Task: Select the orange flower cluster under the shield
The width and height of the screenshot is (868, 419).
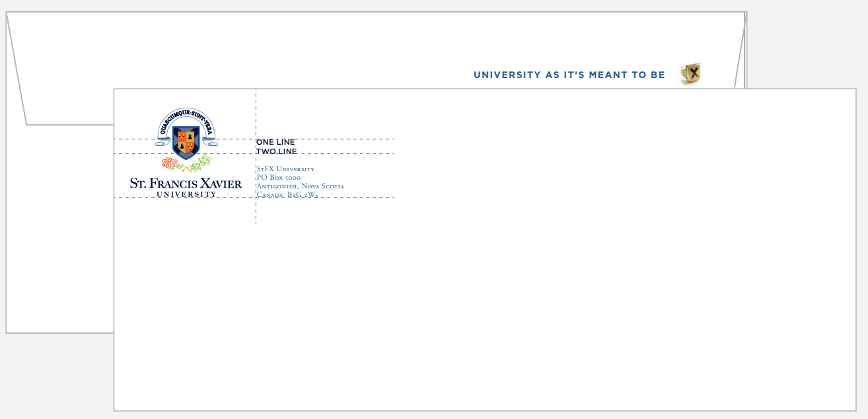Action: tap(171, 163)
